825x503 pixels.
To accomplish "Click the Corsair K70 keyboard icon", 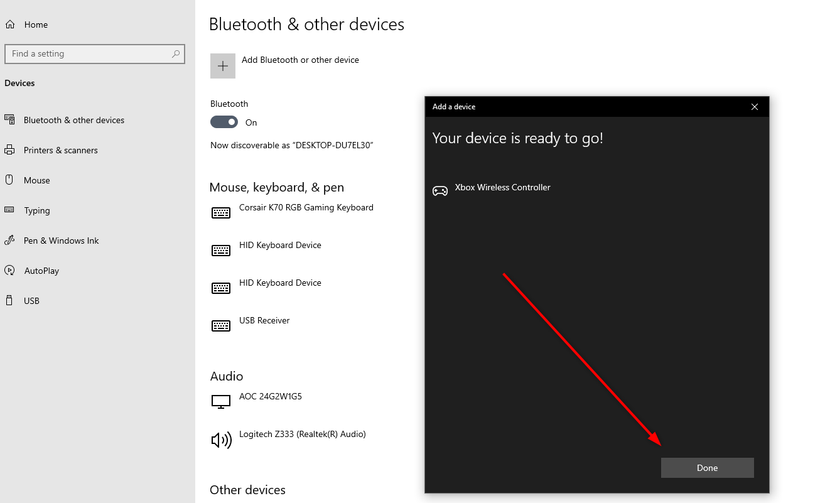I will click(221, 213).
